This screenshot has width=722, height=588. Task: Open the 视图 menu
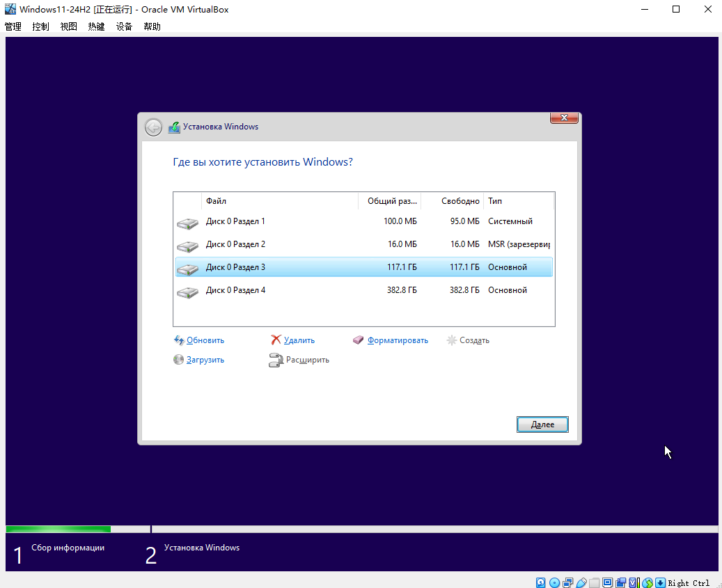pos(69,26)
